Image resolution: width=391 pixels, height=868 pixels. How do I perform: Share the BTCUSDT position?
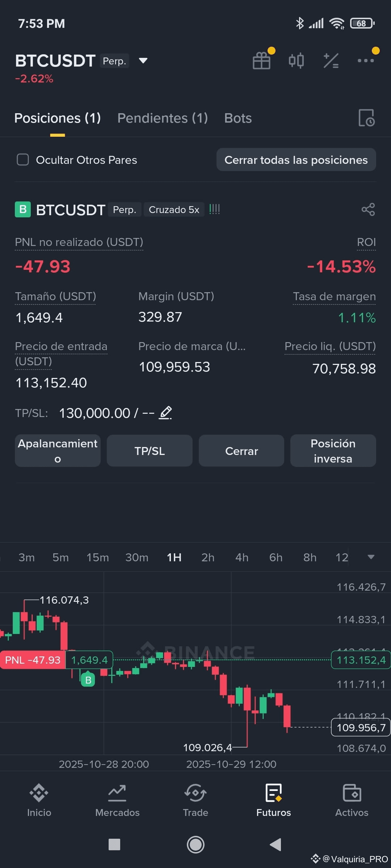(368, 209)
